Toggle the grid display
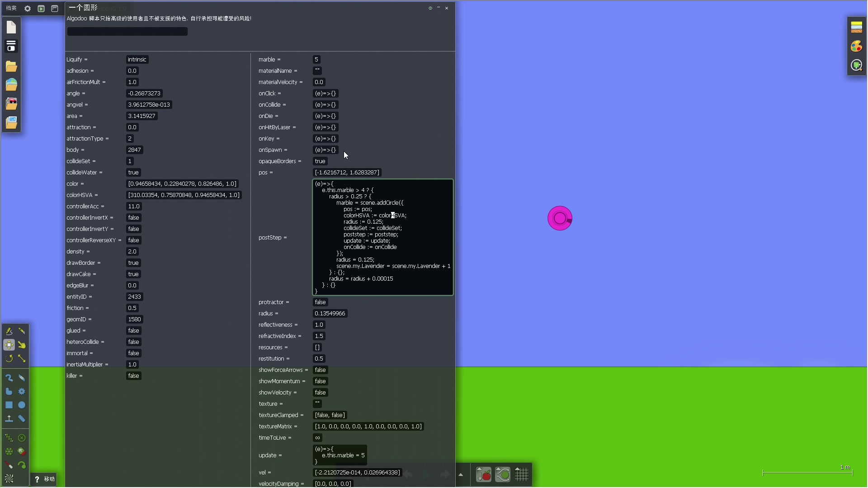 click(x=522, y=475)
